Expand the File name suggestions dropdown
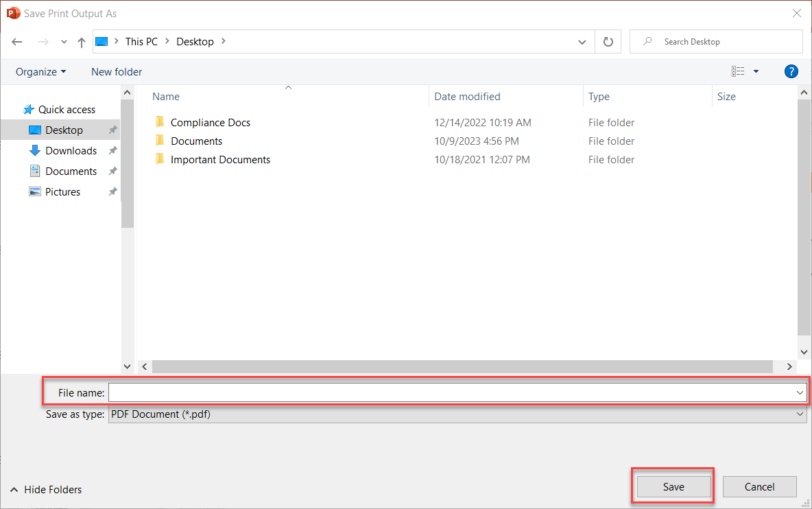Screen dimensions: 812x509 (x=800, y=393)
